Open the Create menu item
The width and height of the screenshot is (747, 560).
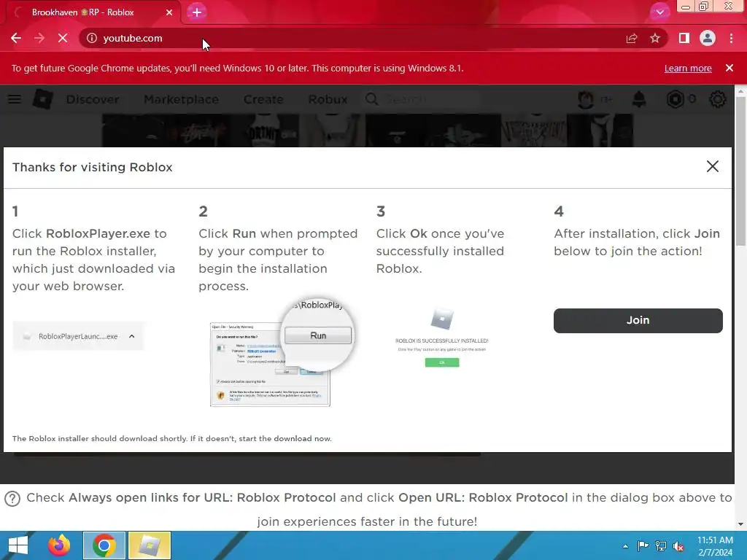[263, 99]
